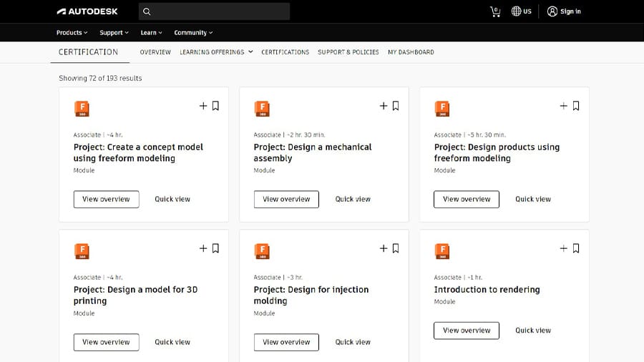Open Support & Policies tab
Screen dimensions: 644x362
348,52
